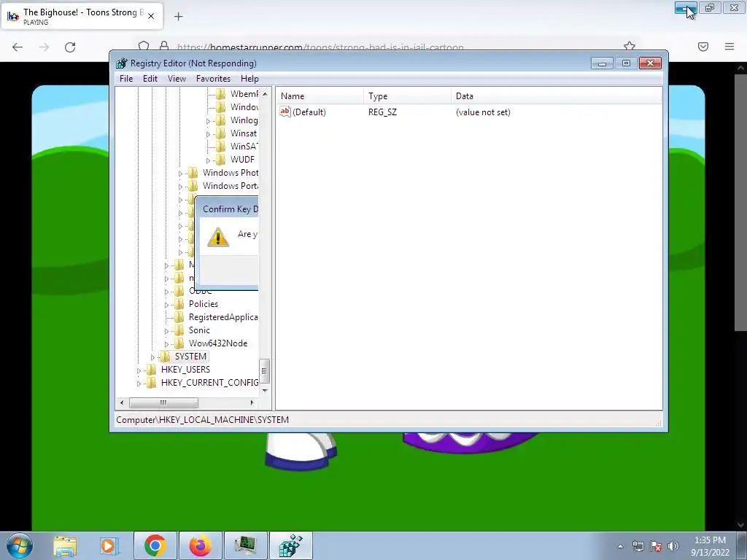747x560 pixels.
Task: Select the Windows Photo Viewer key
Action: (x=230, y=172)
